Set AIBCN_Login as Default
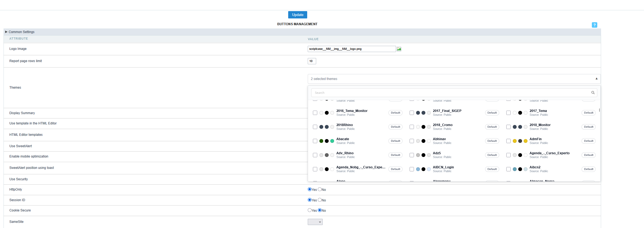The image size is (644, 228). pos(492,169)
